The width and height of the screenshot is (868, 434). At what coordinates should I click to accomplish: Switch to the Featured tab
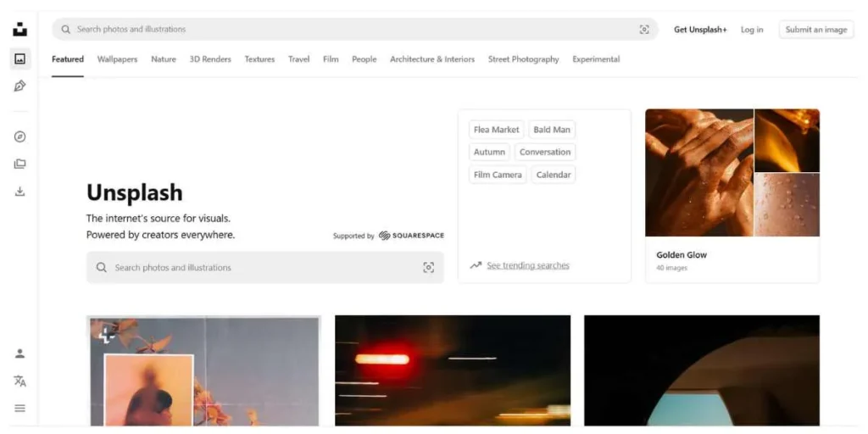coord(68,59)
